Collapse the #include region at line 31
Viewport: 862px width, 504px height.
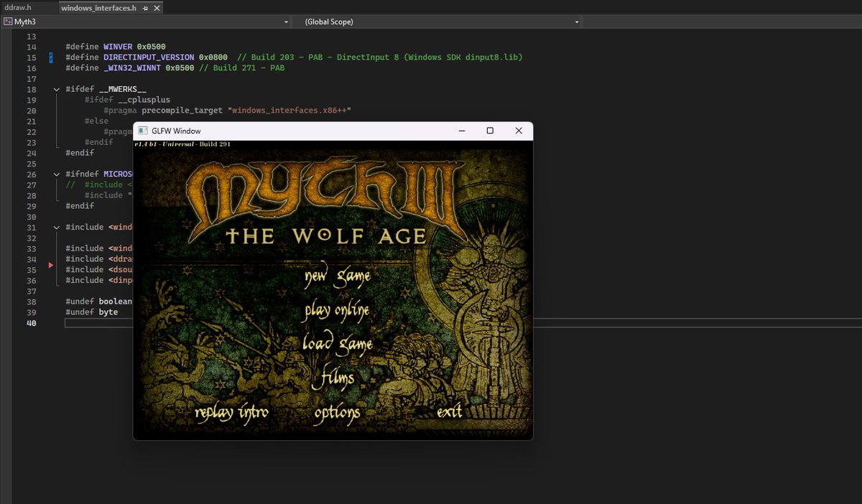[x=57, y=228]
